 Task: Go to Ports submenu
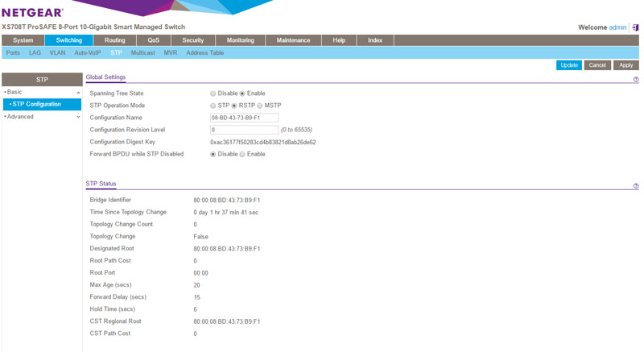point(13,52)
